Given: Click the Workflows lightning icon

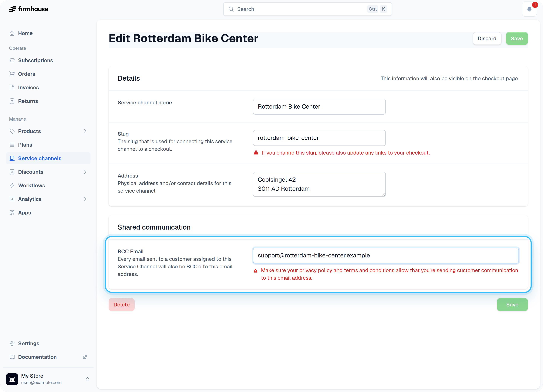Looking at the screenshot, I should click(12, 185).
